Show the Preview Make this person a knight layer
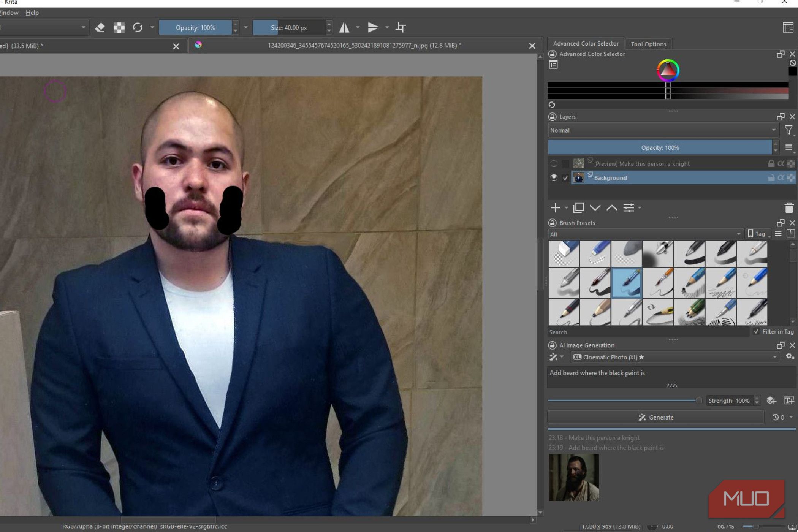798x532 pixels. (554, 164)
